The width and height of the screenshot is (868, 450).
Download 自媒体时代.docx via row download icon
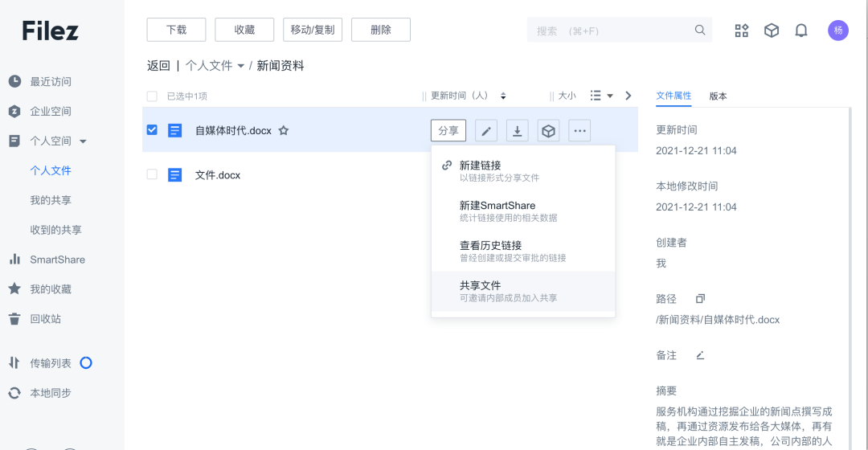(517, 131)
